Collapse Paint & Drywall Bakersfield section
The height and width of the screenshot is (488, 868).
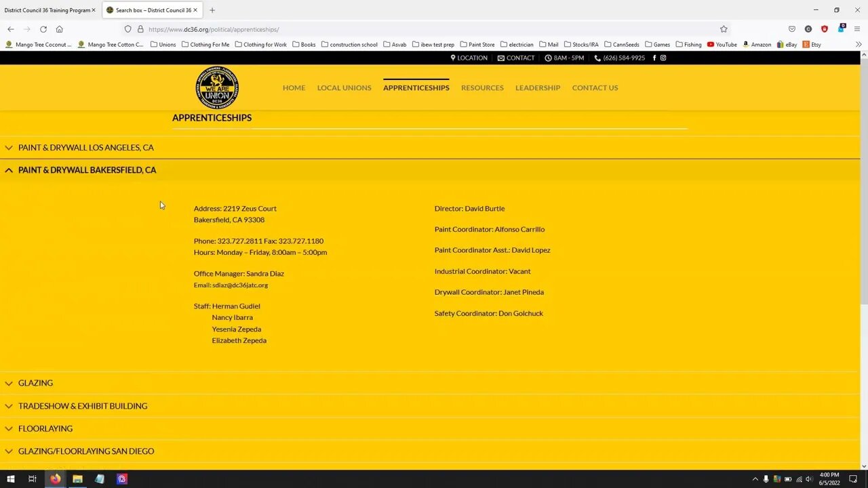click(430, 170)
